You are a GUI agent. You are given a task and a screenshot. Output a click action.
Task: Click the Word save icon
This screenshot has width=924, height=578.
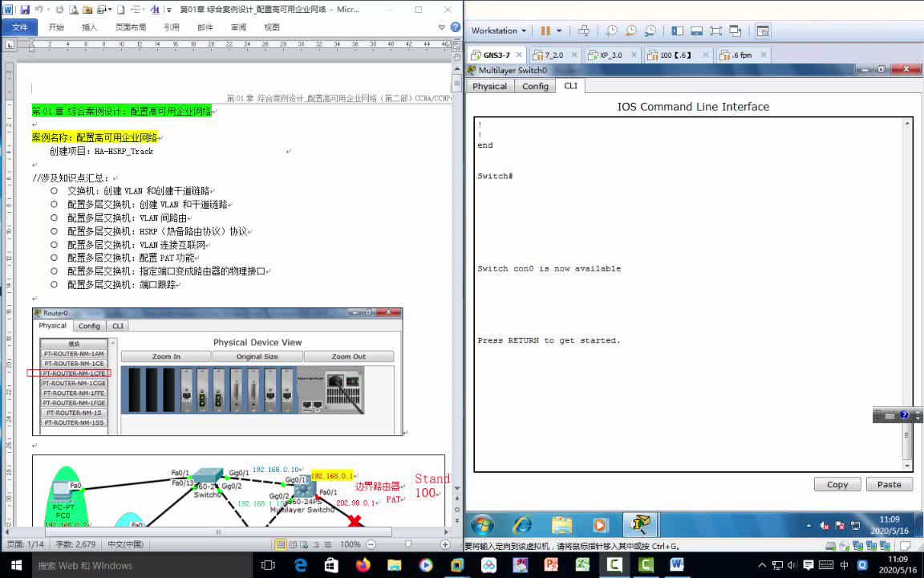[25, 10]
